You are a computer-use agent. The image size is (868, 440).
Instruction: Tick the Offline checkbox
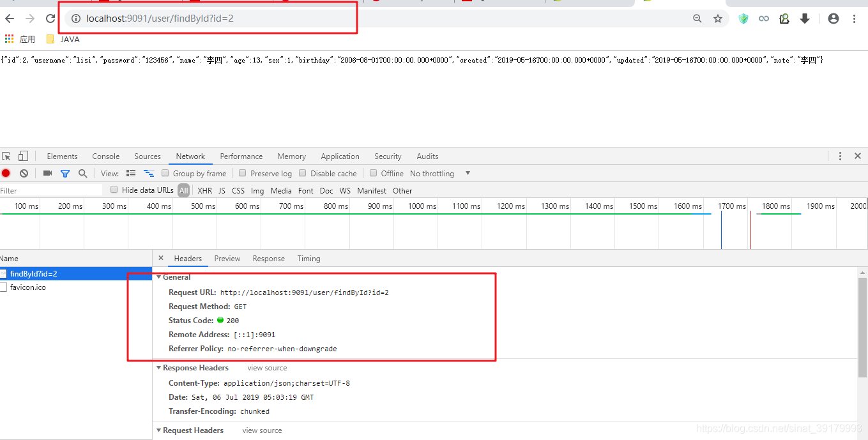coord(374,173)
